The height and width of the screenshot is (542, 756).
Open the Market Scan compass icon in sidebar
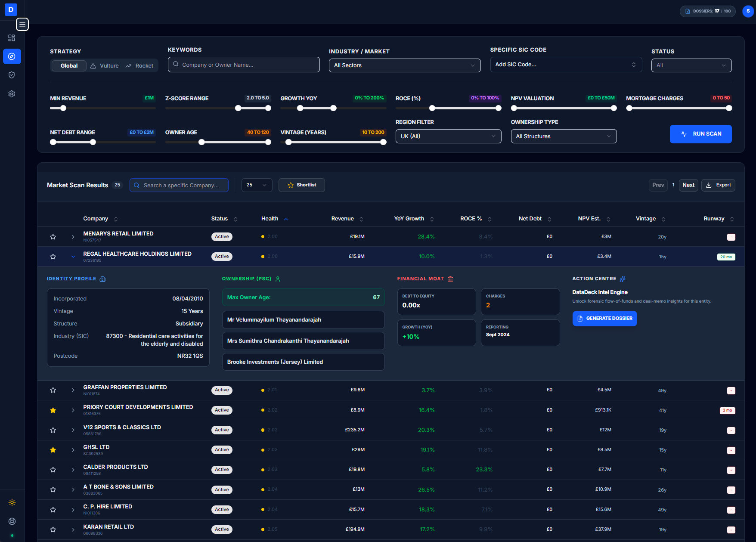tap(12, 56)
